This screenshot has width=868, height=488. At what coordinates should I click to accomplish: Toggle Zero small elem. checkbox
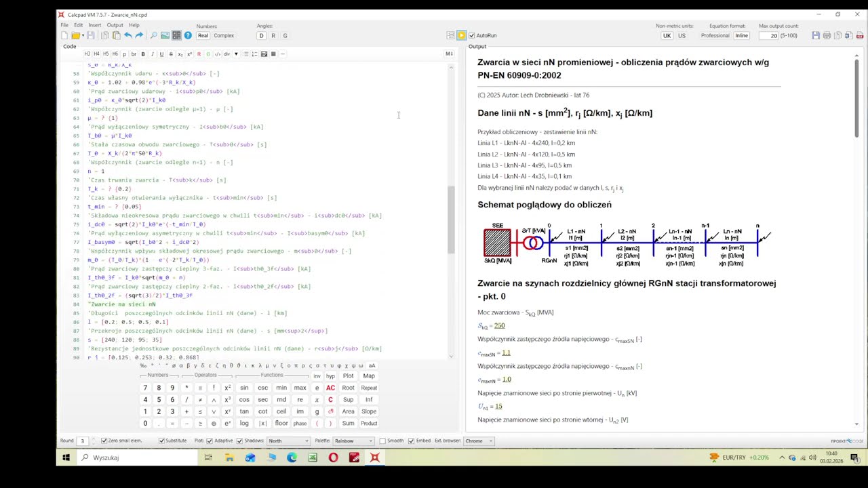point(104,441)
